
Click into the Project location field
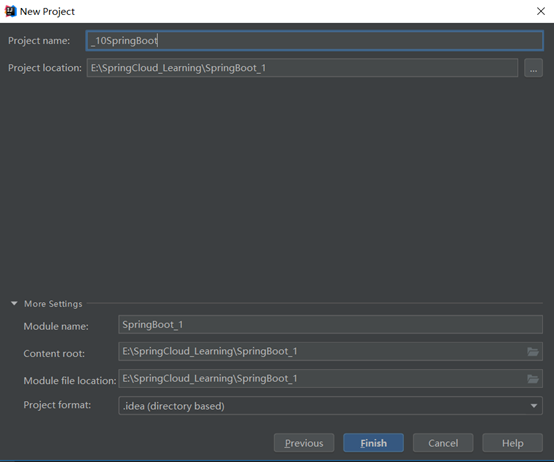click(302, 68)
